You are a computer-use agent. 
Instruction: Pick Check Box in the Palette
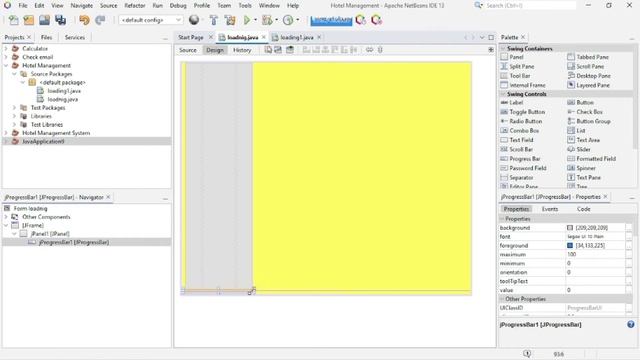tap(585, 112)
